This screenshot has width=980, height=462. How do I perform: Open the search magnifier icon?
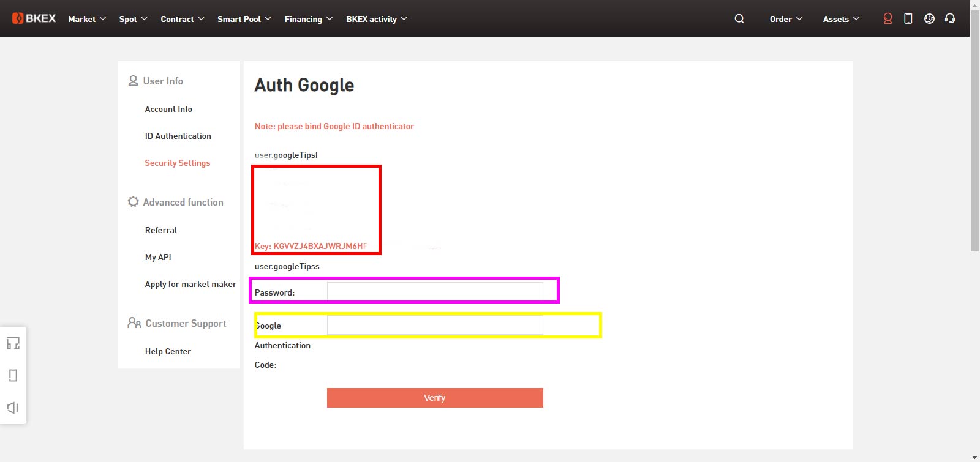tap(739, 19)
